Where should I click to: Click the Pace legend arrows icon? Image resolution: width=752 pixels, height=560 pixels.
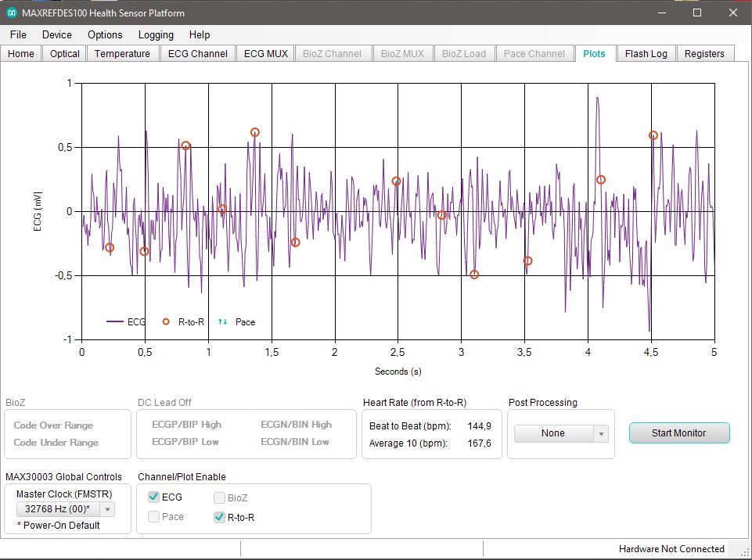click(x=223, y=321)
